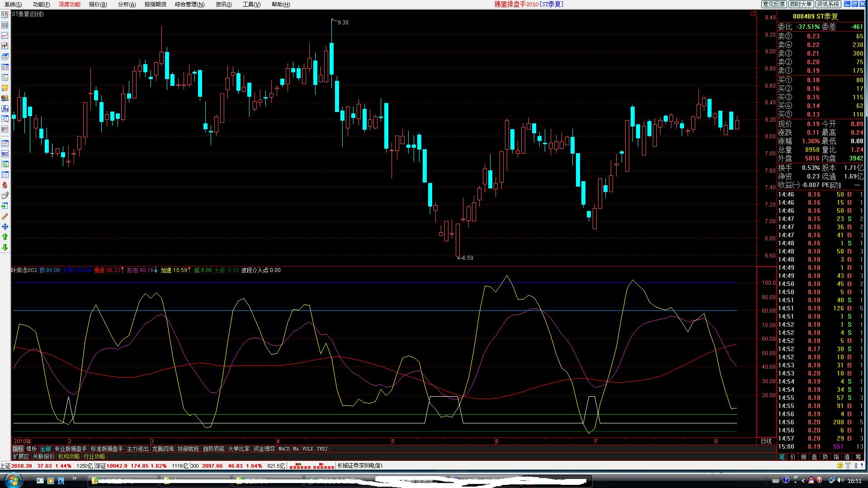Click the red dollar sign sidebar icon
This screenshot has width=868, height=488.
point(5,185)
